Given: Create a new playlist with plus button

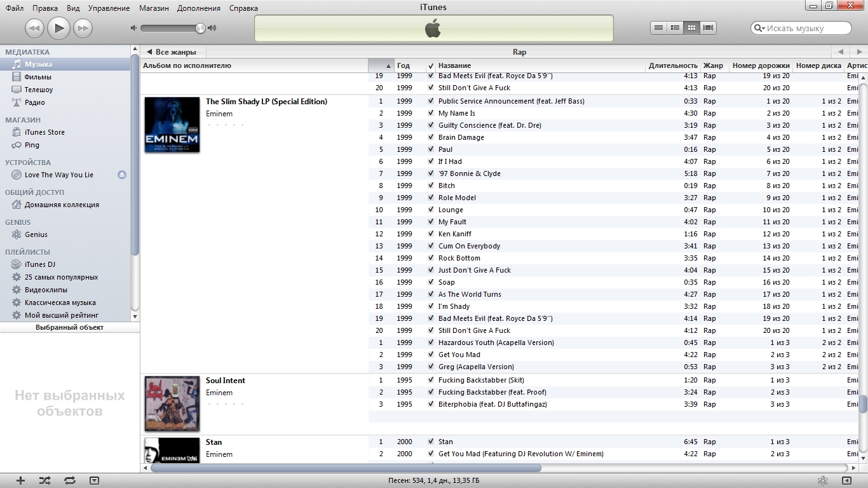Looking at the screenshot, I should (x=20, y=481).
